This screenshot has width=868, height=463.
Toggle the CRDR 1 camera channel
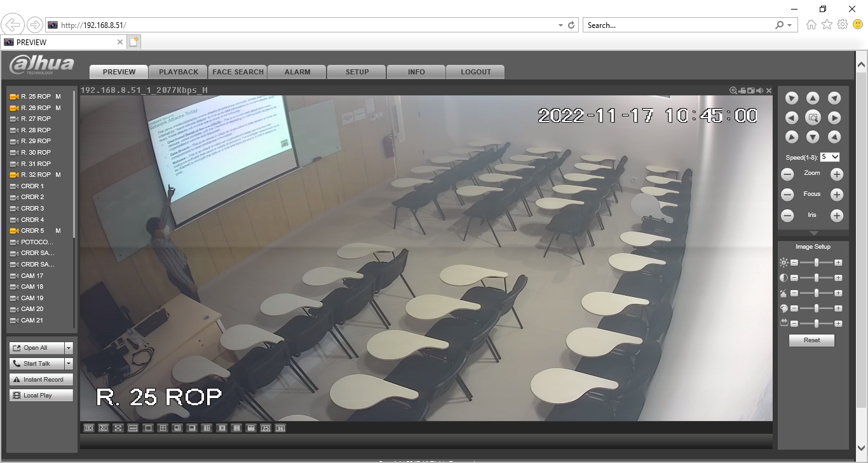pos(32,186)
